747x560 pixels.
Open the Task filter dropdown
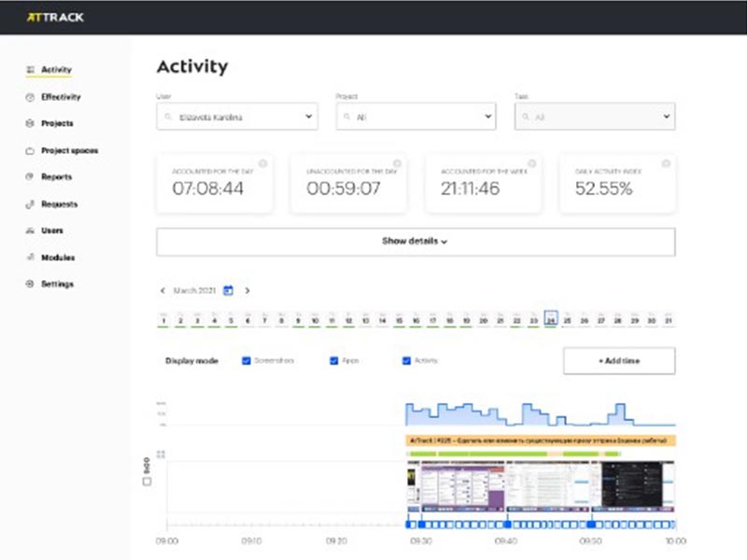point(596,116)
